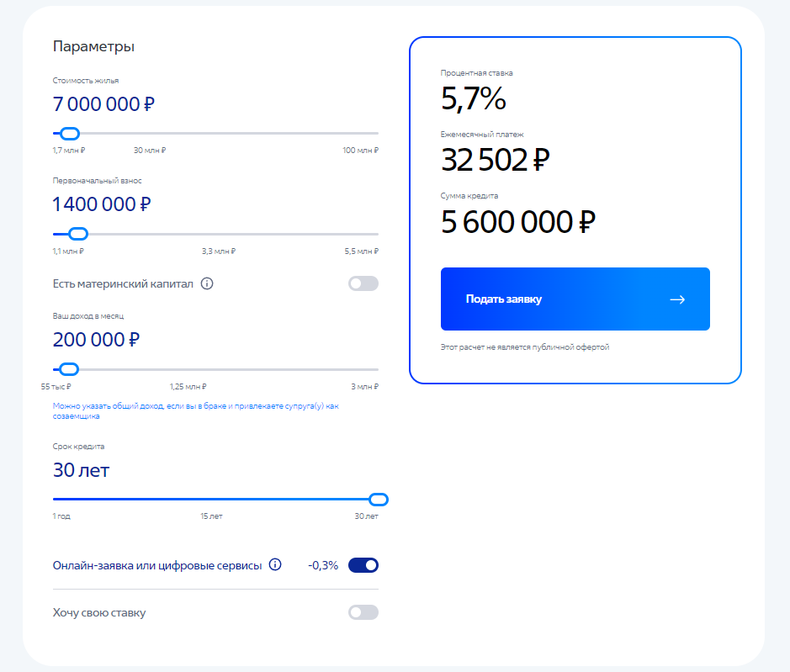Click the '15 лет' term slider mark
Image resolution: width=790 pixels, height=672 pixels.
coord(211,516)
